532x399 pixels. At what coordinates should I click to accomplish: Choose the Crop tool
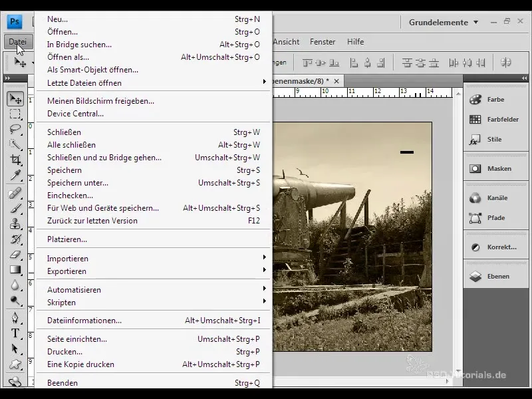point(15,160)
